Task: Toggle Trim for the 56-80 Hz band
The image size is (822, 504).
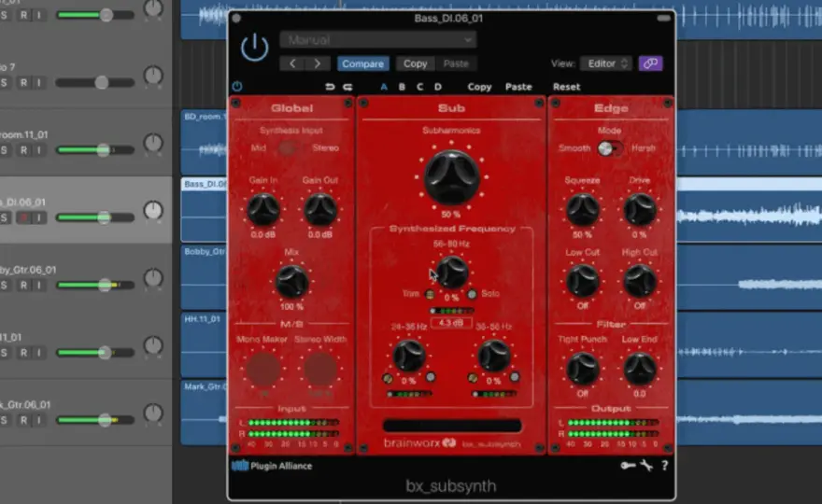Action: click(430, 294)
